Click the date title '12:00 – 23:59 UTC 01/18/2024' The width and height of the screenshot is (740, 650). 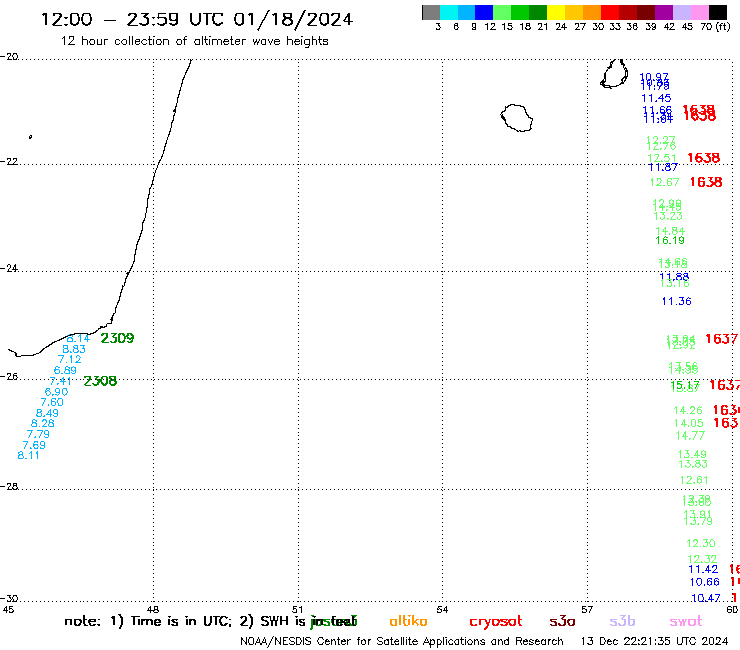[197, 19]
